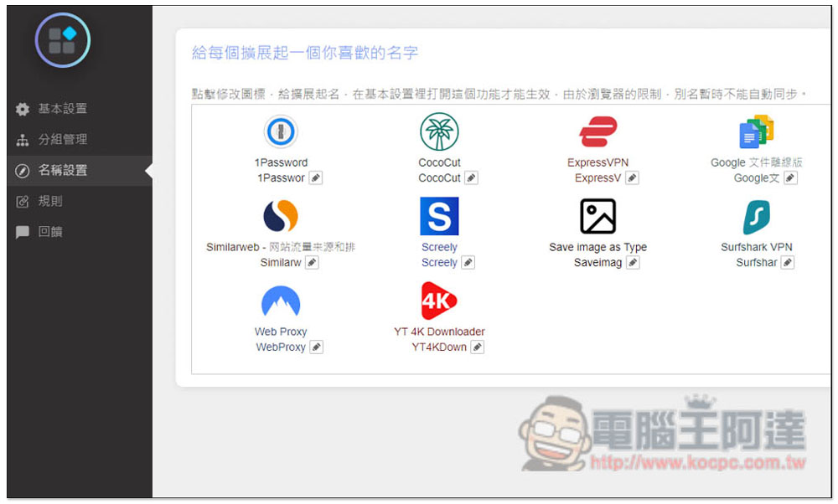Click the YT4KDown alias text

point(439,347)
